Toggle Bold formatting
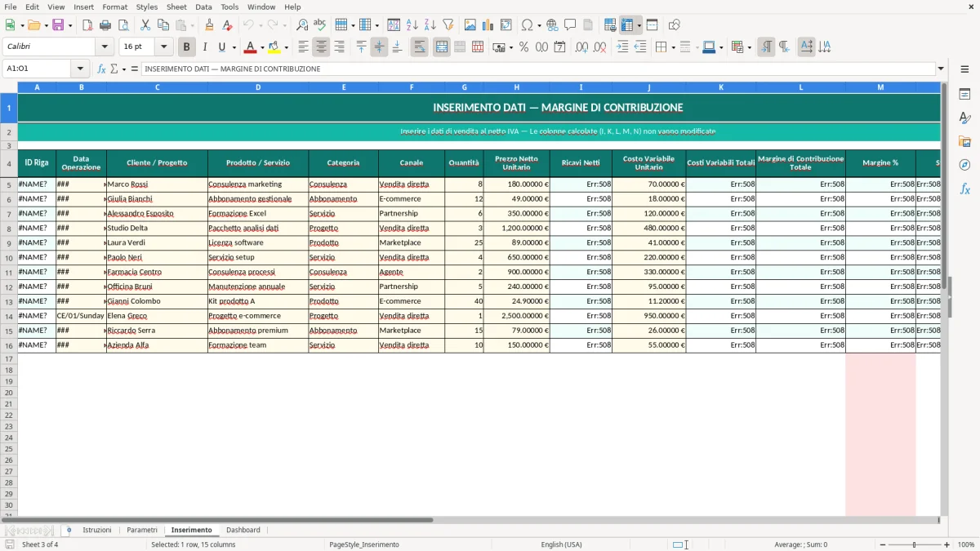 (x=187, y=47)
